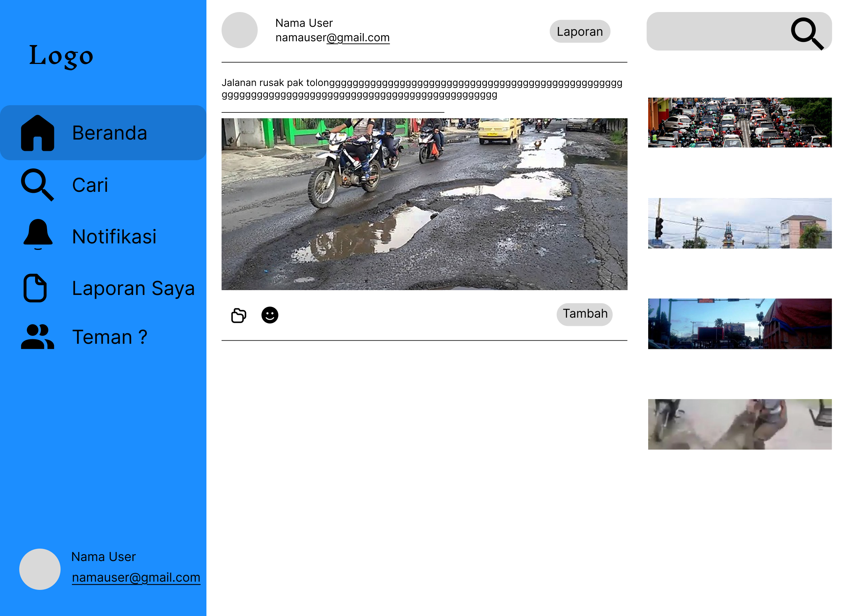Screen dimensions: 867x616
Task: Open the traffic light sky thumbnail
Action: point(739,223)
